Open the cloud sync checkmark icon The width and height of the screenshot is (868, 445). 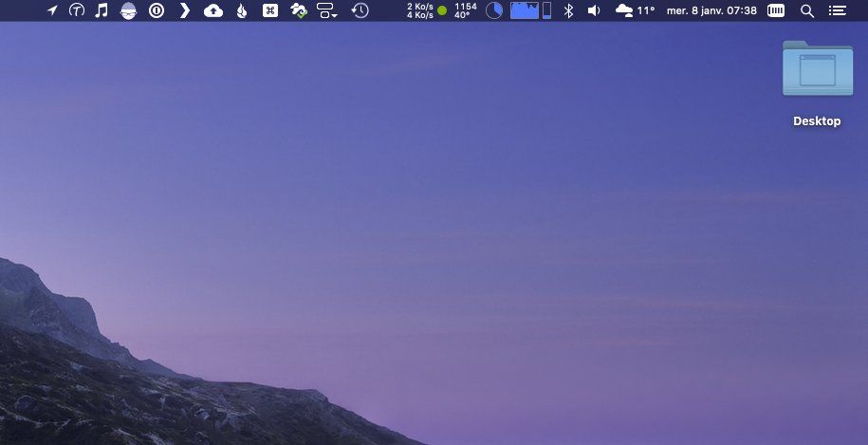[x=299, y=10]
